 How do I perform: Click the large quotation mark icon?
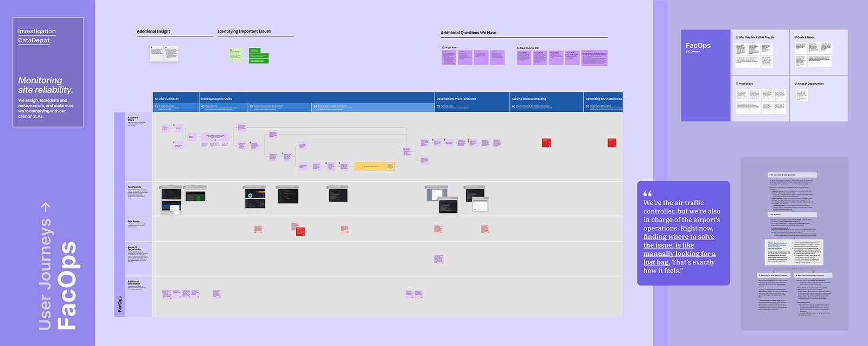click(x=648, y=193)
